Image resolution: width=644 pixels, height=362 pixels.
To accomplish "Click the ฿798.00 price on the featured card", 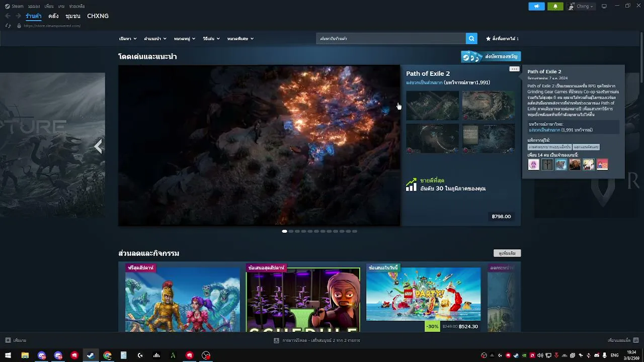I will [x=501, y=217].
